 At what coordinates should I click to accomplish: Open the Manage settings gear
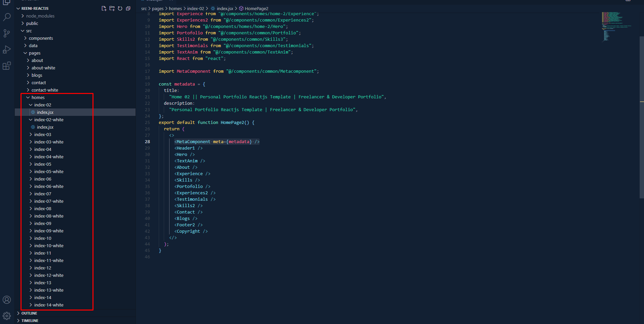click(x=7, y=316)
